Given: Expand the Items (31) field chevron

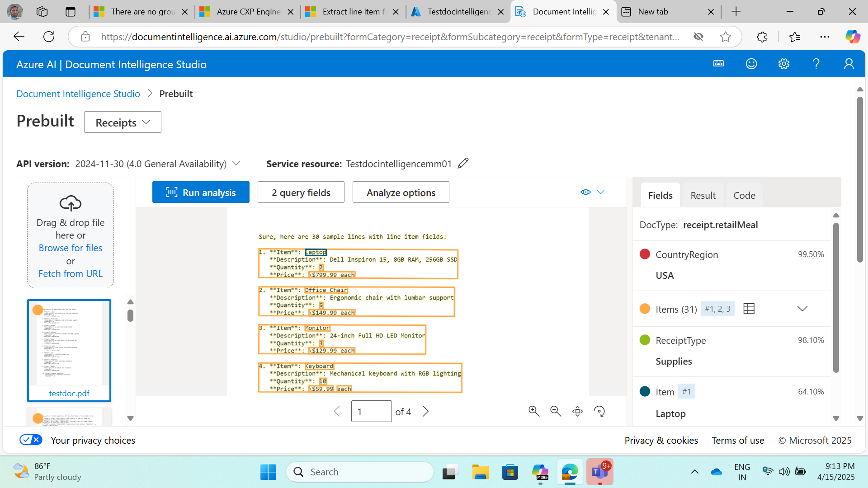Looking at the screenshot, I should 802,309.
